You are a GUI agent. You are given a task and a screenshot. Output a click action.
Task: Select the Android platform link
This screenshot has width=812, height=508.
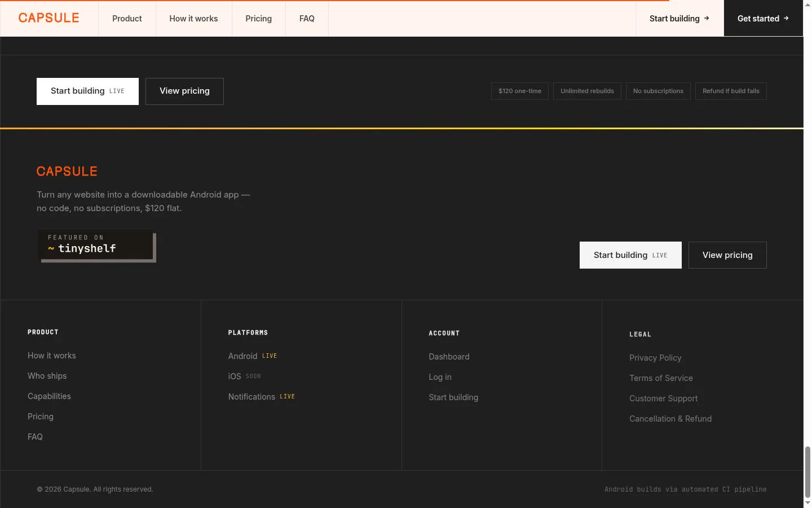253,356
